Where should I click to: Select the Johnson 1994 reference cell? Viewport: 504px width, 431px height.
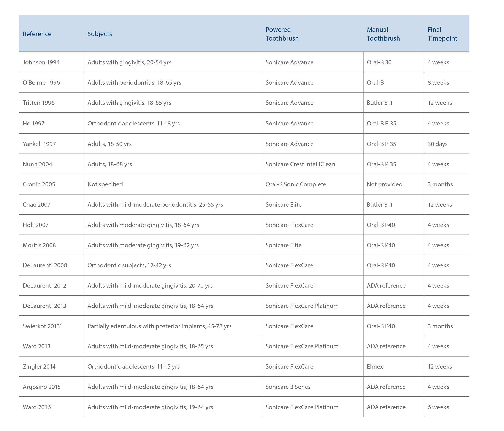pos(41,62)
